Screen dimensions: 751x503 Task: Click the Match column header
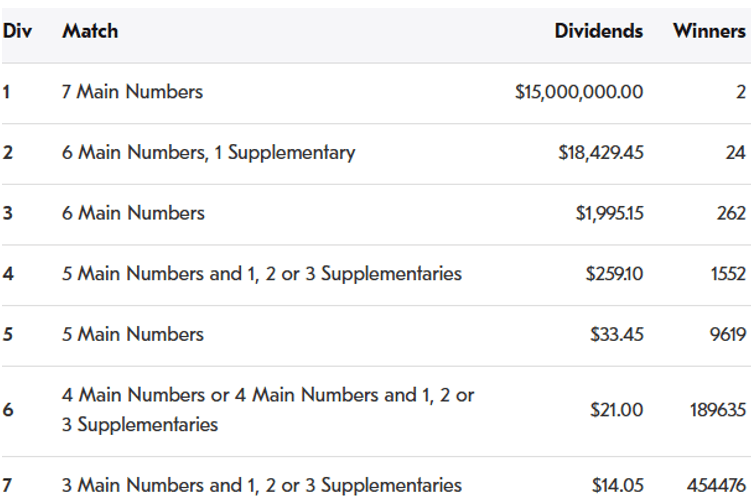click(90, 31)
